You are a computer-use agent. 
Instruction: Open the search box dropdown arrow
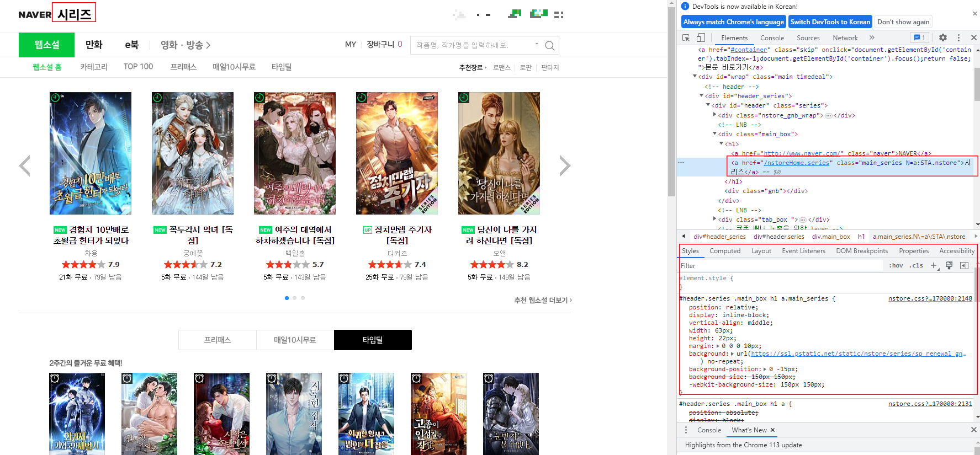coord(537,45)
